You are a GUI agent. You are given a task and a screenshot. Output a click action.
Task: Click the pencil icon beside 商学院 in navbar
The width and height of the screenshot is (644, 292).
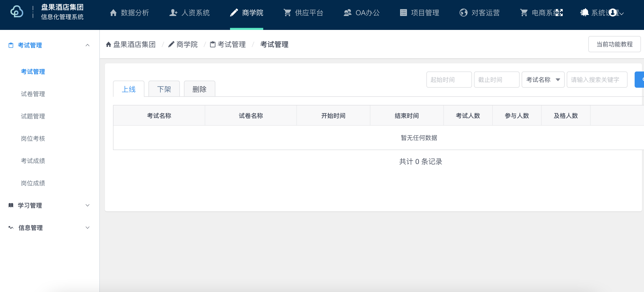point(234,13)
